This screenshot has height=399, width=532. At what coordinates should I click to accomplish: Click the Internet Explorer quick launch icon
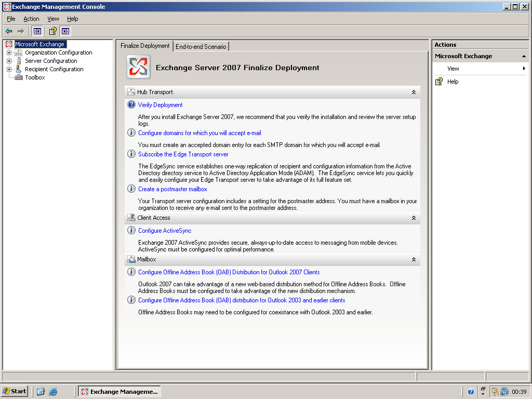pos(53,392)
